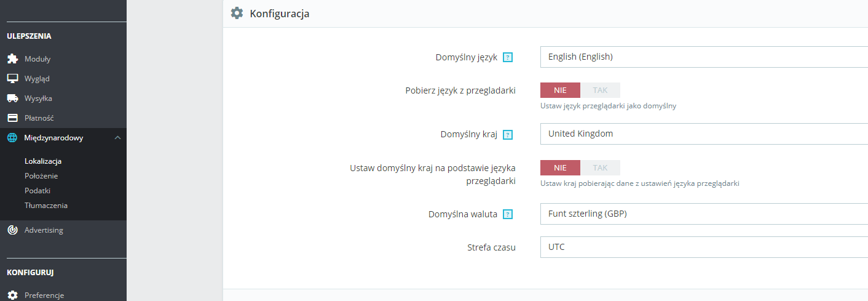Click the Preferencje gear icon
The image size is (868, 301).
pyautogui.click(x=12, y=295)
